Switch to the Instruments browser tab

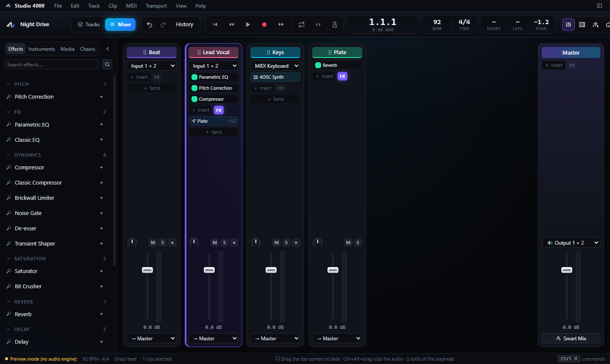coord(42,49)
